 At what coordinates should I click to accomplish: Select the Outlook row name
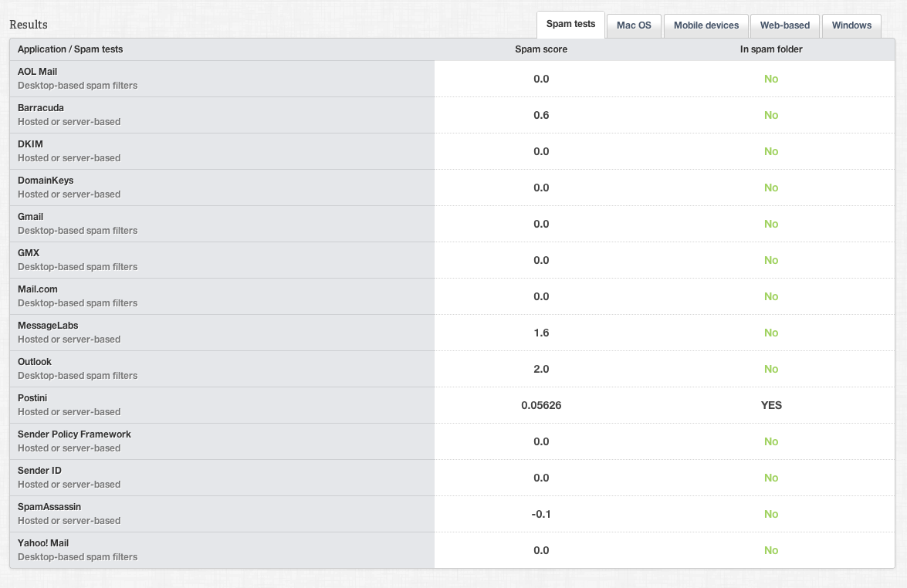click(34, 362)
